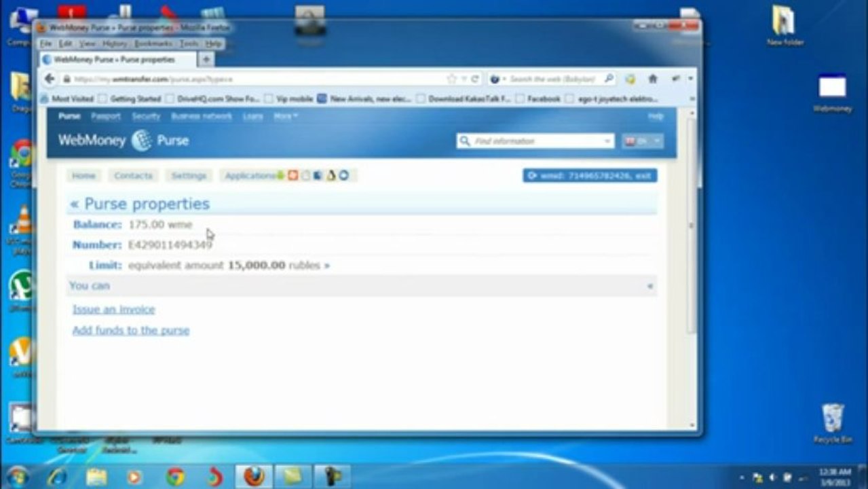The height and width of the screenshot is (489, 868).
Task: Click the orange application icon beside Applications
Action: click(293, 175)
